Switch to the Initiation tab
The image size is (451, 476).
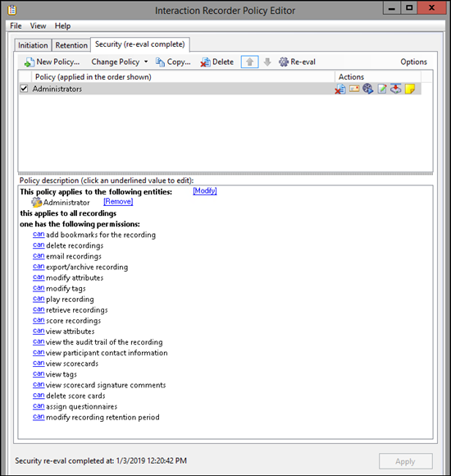[33, 45]
